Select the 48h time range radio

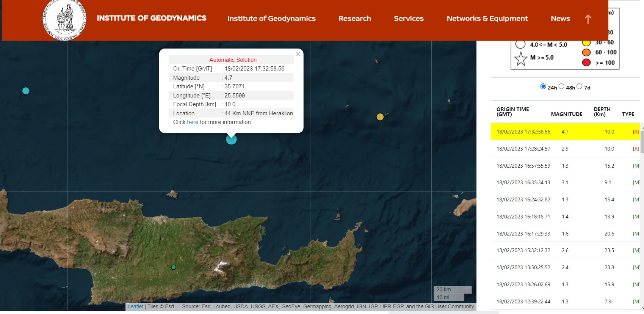(x=561, y=86)
